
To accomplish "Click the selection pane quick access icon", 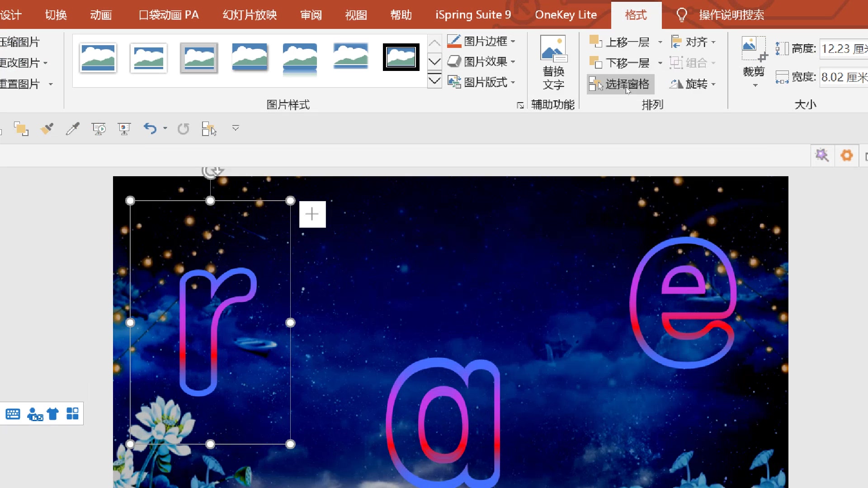I will [209, 129].
